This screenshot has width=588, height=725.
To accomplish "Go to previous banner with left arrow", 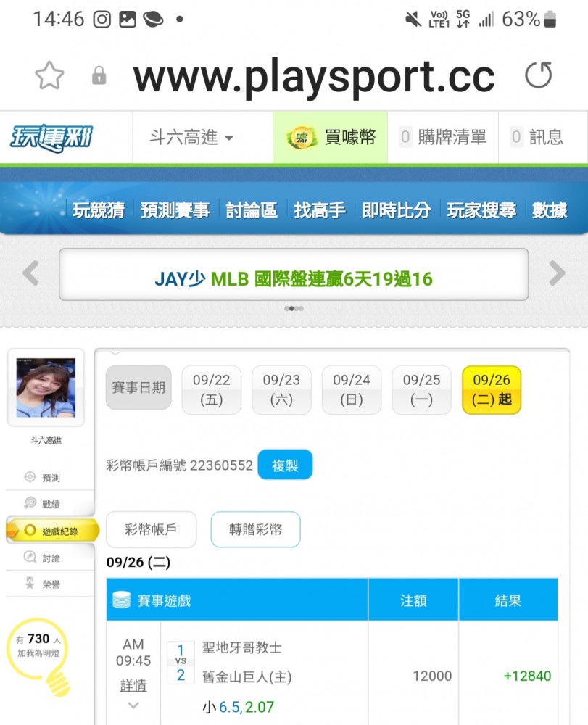I will point(31,273).
